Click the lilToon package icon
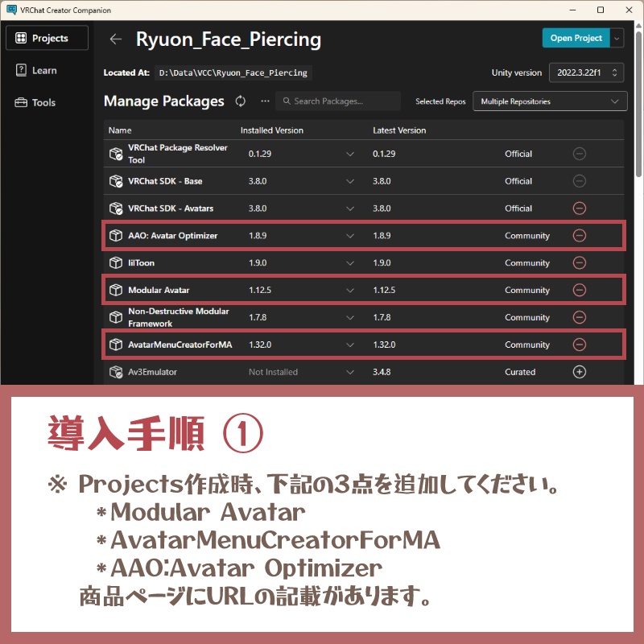The image size is (644, 644). pyautogui.click(x=116, y=263)
